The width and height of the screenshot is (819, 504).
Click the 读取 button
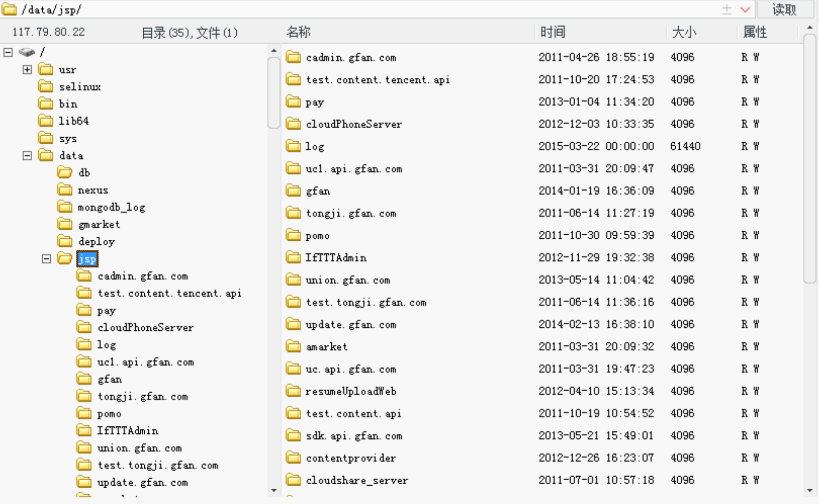(784, 10)
